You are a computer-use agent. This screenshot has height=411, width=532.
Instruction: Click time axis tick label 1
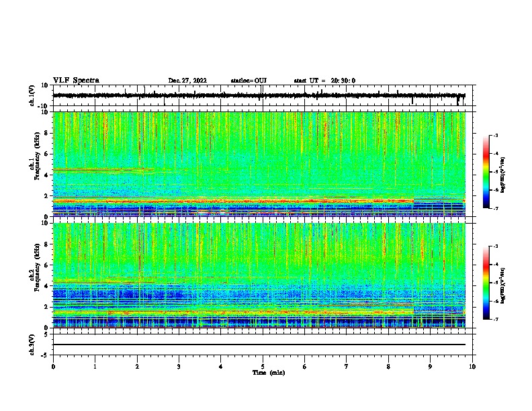point(95,367)
